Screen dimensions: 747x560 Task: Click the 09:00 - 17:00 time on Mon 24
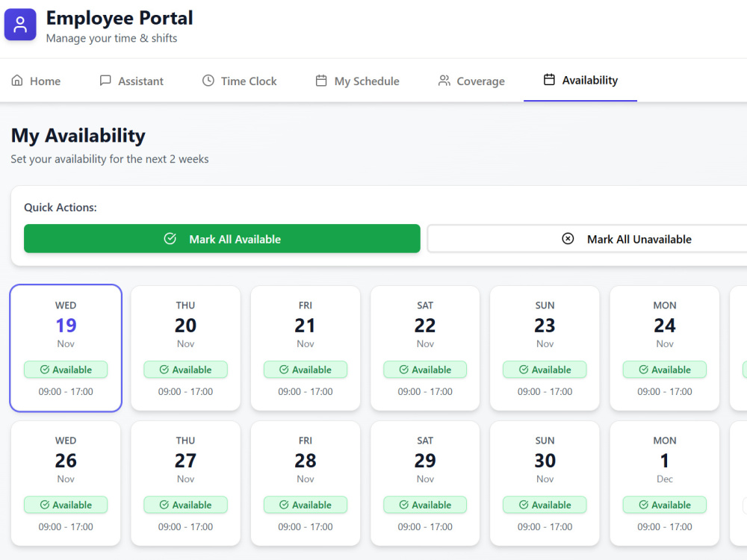[665, 391]
